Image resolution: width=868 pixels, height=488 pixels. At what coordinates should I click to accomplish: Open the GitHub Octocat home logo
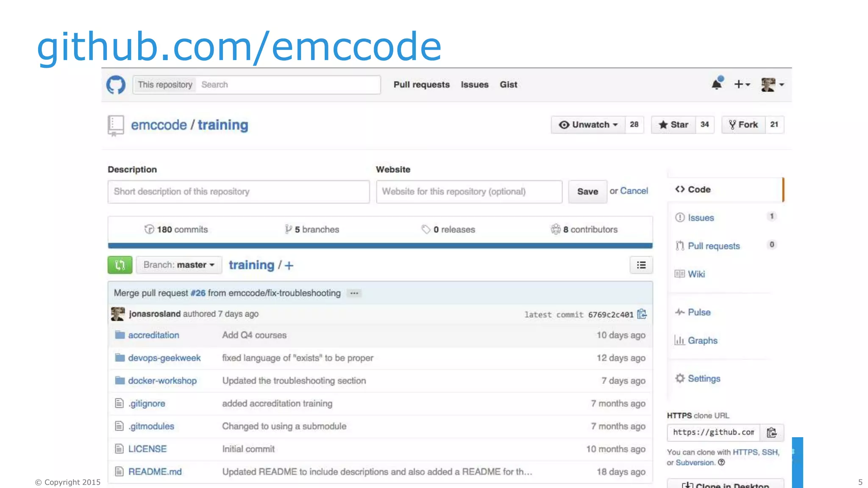(x=116, y=85)
